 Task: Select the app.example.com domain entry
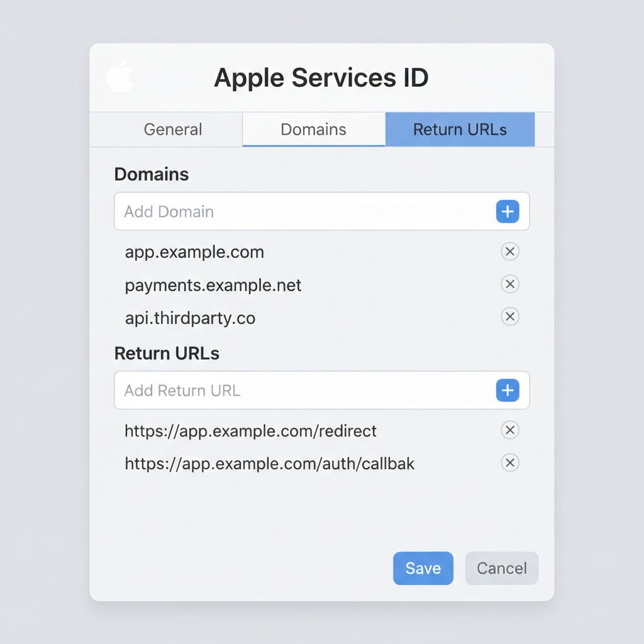coord(194,252)
